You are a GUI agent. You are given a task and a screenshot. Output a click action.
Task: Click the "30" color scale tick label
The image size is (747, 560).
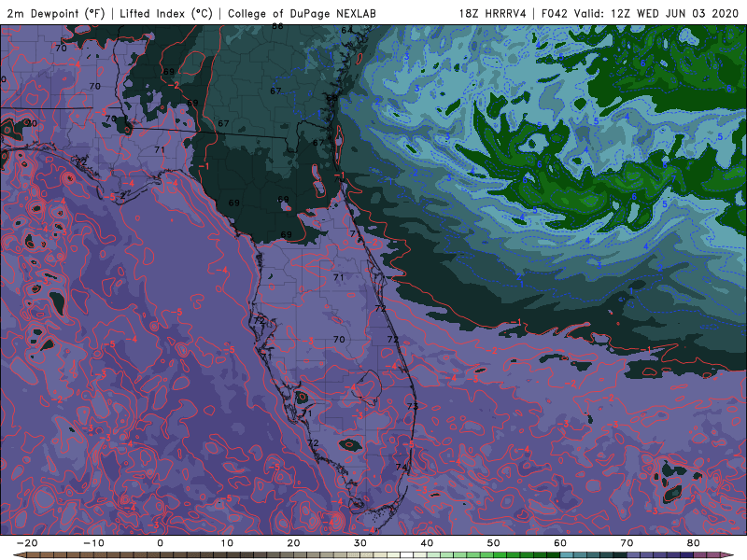360,543
